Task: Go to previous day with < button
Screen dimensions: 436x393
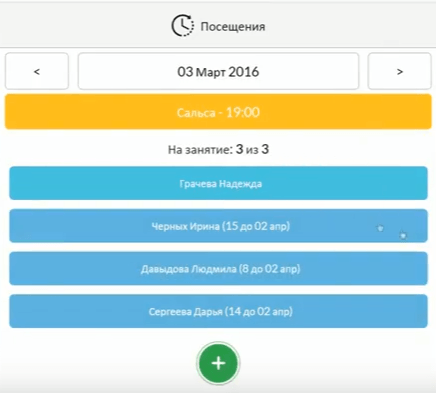Action: (37, 71)
